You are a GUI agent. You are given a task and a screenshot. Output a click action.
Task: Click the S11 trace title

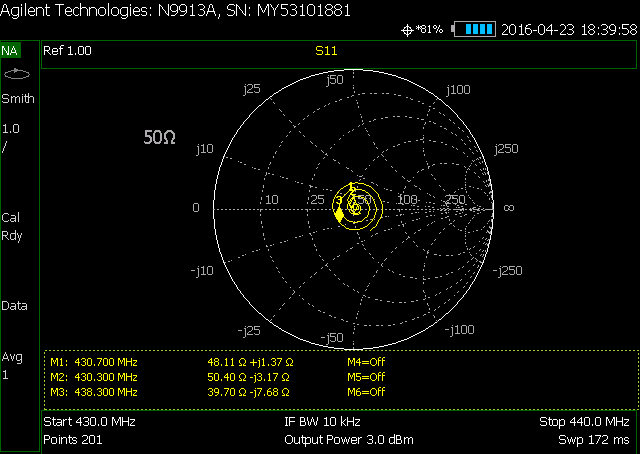tap(326, 50)
